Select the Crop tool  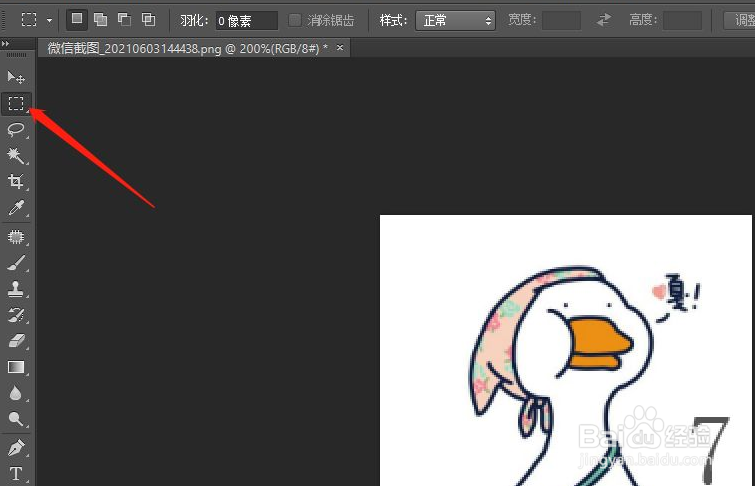(x=16, y=182)
